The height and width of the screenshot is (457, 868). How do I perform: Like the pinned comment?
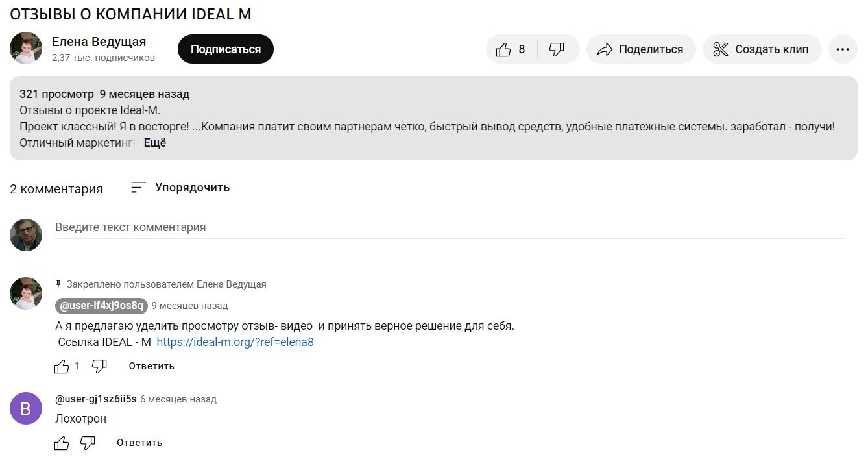[62, 366]
